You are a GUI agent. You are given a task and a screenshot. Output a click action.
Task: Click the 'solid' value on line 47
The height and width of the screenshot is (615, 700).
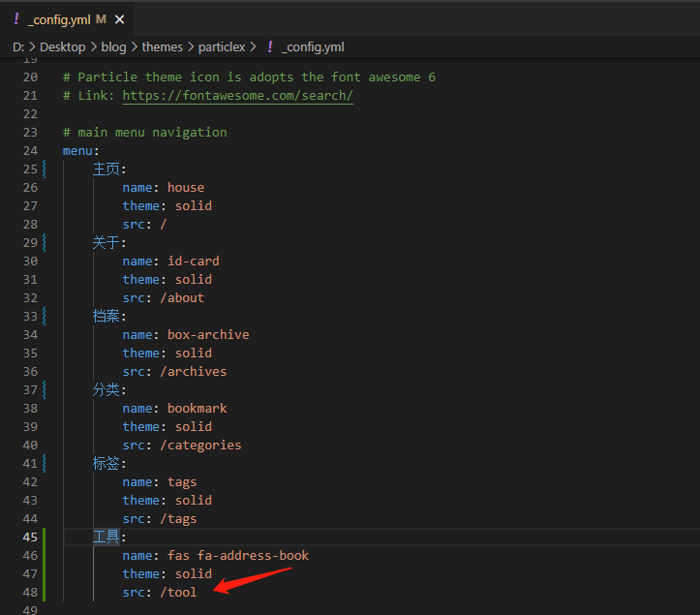click(194, 574)
